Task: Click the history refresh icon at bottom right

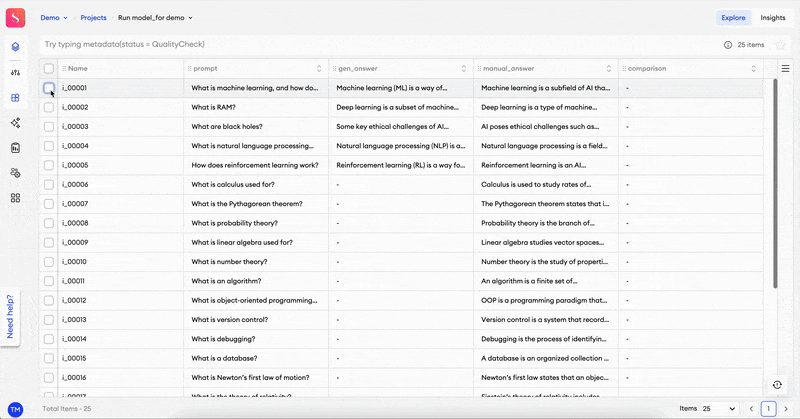Action: pyautogui.click(x=777, y=385)
